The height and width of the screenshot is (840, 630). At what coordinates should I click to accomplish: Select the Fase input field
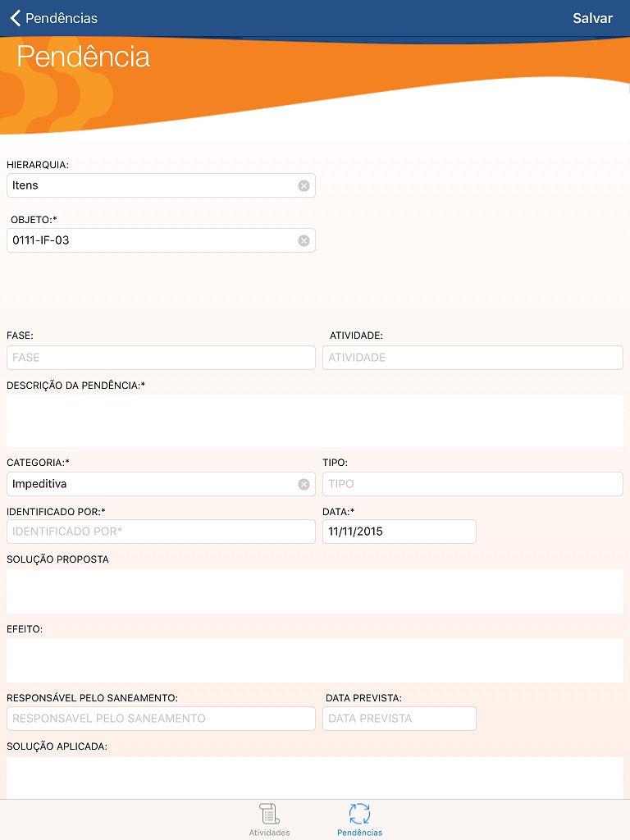tap(161, 358)
